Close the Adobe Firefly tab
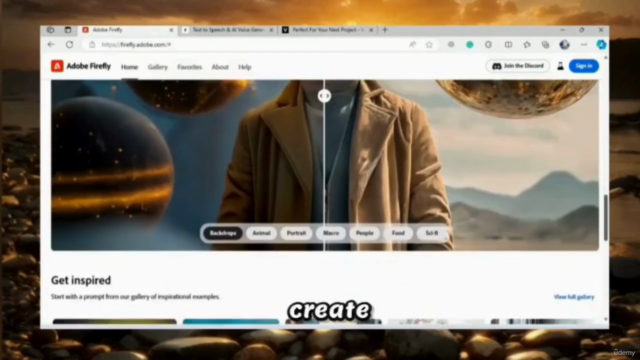 coord(171,30)
